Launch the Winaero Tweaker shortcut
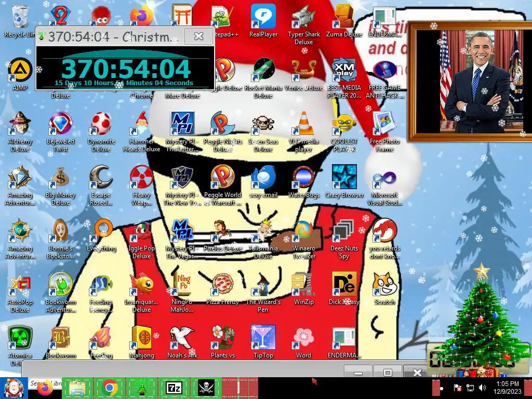Viewport: 532px width, 399px height. click(303, 239)
